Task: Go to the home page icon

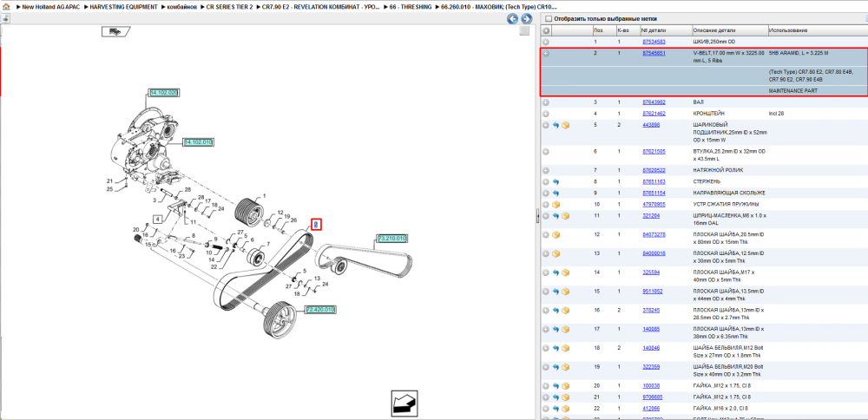Action: [6, 7]
